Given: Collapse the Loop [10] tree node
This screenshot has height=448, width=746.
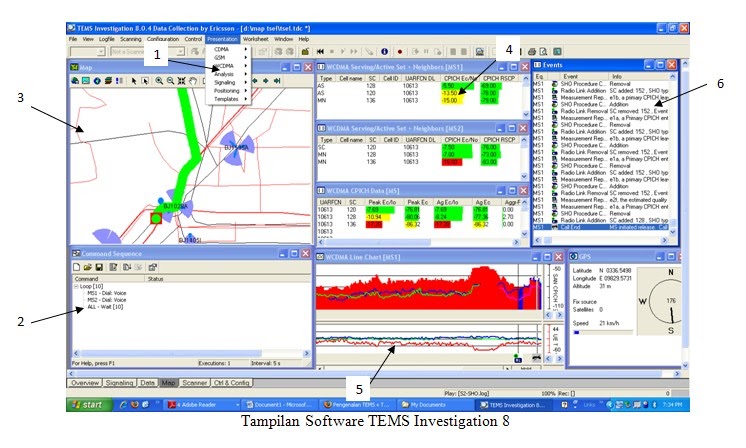Looking at the screenshot, I should pyautogui.click(x=76, y=286).
